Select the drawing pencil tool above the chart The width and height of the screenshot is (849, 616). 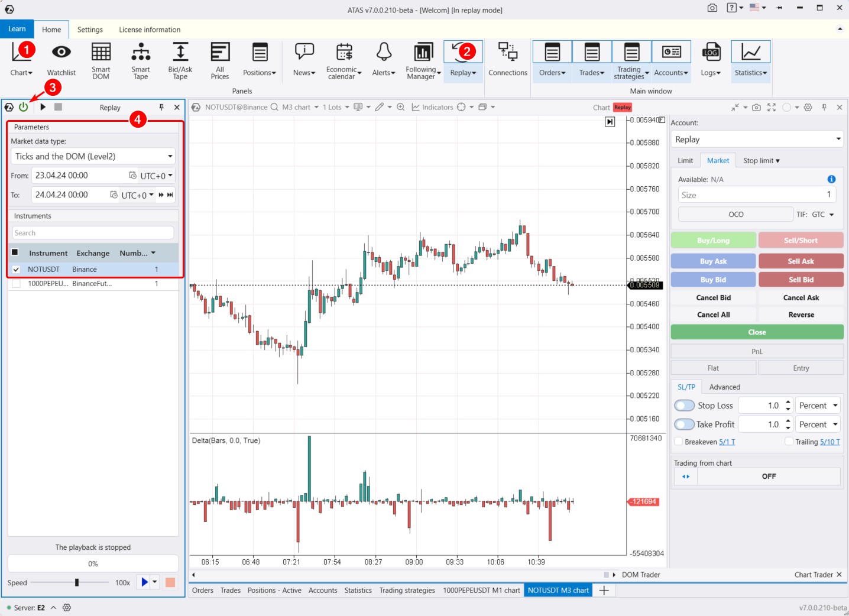click(x=380, y=107)
